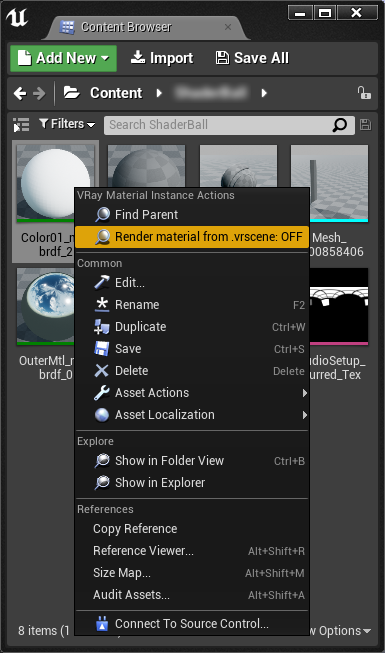The width and height of the screenshot is (385, 653).
Task: Choose Find Parent in context menu
Action: pos(192,215)
